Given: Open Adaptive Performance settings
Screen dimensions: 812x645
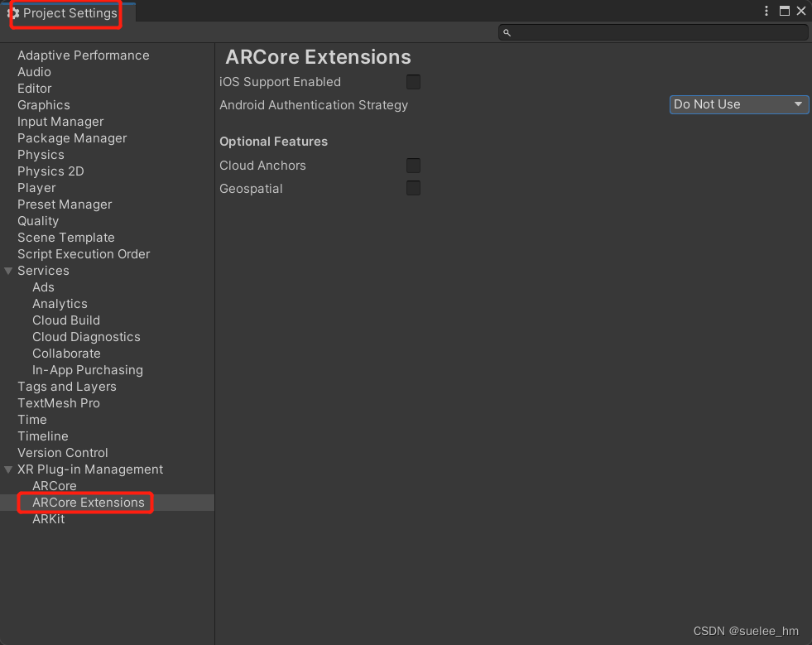Looking at the screenshot, I should (x=84, y=55).
